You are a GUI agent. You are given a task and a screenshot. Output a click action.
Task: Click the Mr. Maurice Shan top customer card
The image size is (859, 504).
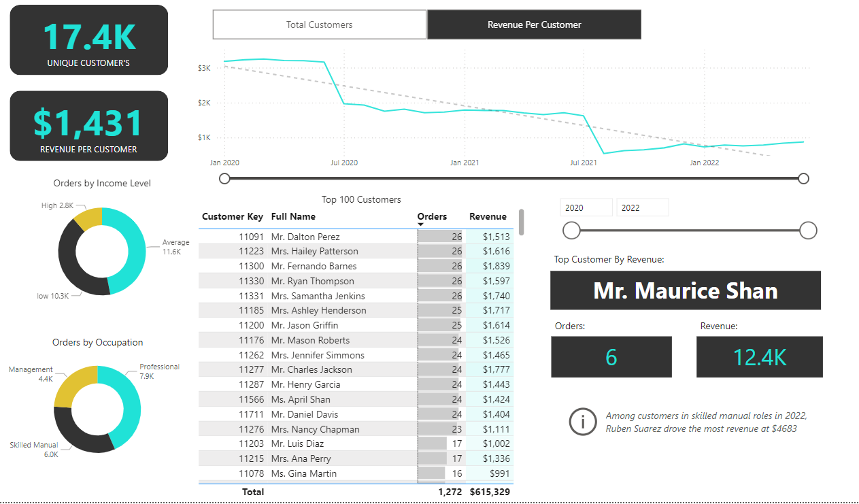coord(685,290)
